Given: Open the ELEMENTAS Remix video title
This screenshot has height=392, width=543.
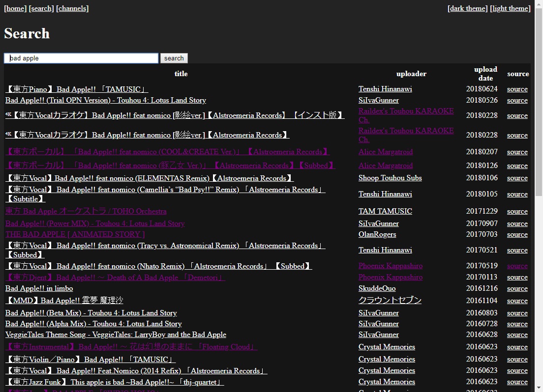Looking at the screenshot, I should tap(150, 178).
